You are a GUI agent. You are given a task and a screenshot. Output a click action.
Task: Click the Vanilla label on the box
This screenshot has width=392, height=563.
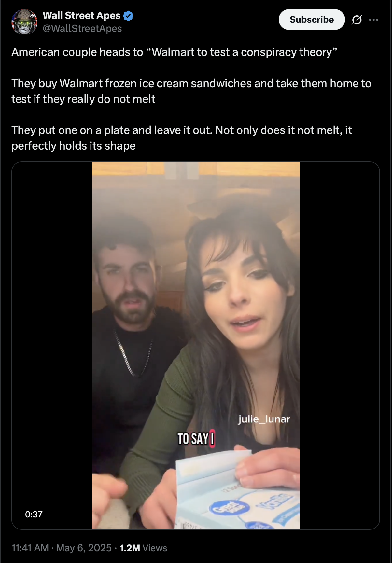[x=274, y=501]
